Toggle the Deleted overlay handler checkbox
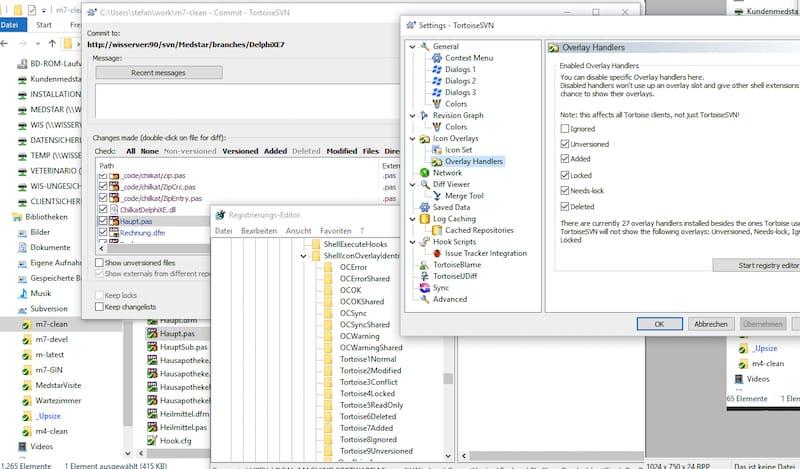This screenshot has height=469, width=800. click(564, 206)
